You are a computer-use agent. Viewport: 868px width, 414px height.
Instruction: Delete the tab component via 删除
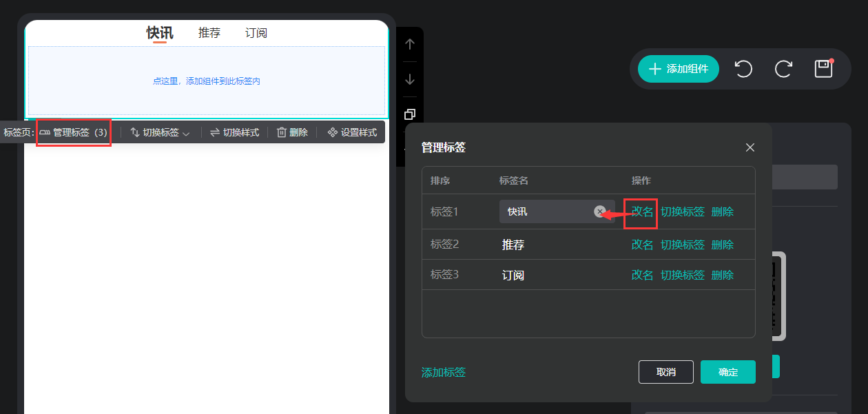pyautogui.click(x=292, y=132)
